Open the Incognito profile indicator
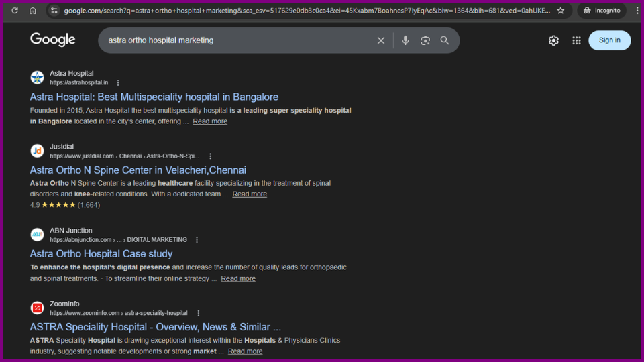This screenshot has height=362, width=644. click(602, 11)
